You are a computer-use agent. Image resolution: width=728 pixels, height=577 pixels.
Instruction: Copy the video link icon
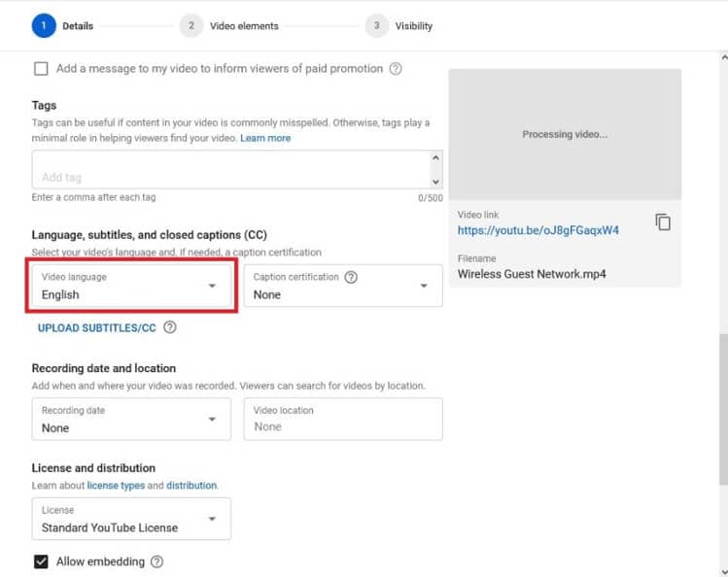663,222
